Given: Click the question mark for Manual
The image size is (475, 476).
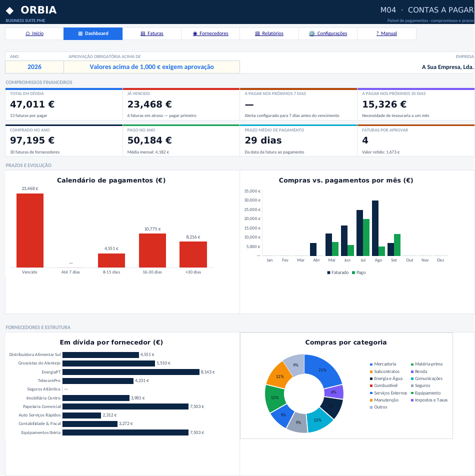Looking at the screenshot, I should (377, 33).
